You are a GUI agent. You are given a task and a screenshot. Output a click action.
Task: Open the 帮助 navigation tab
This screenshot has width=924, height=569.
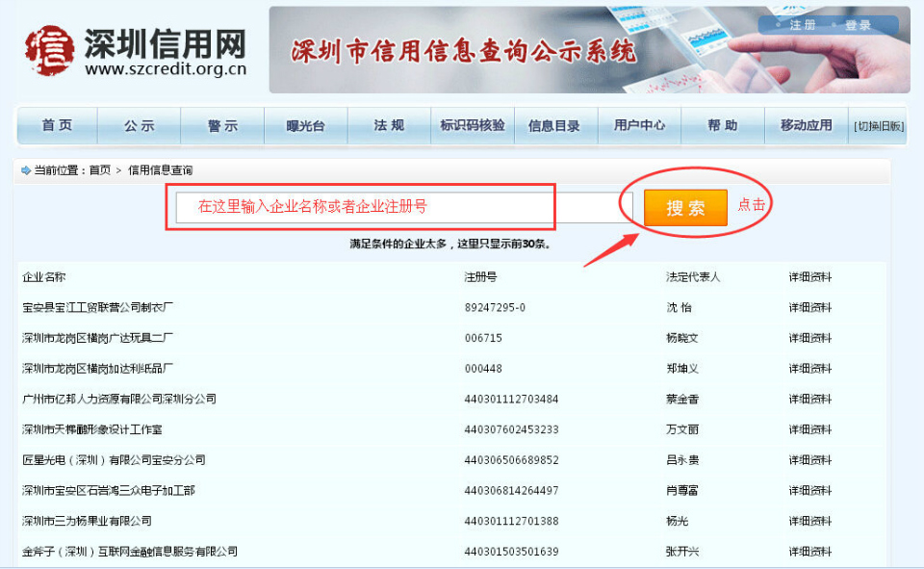723,125
